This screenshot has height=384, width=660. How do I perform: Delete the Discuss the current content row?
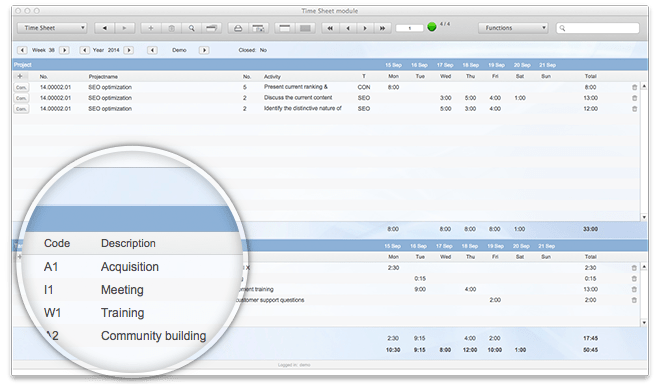[x=634, y=98]
